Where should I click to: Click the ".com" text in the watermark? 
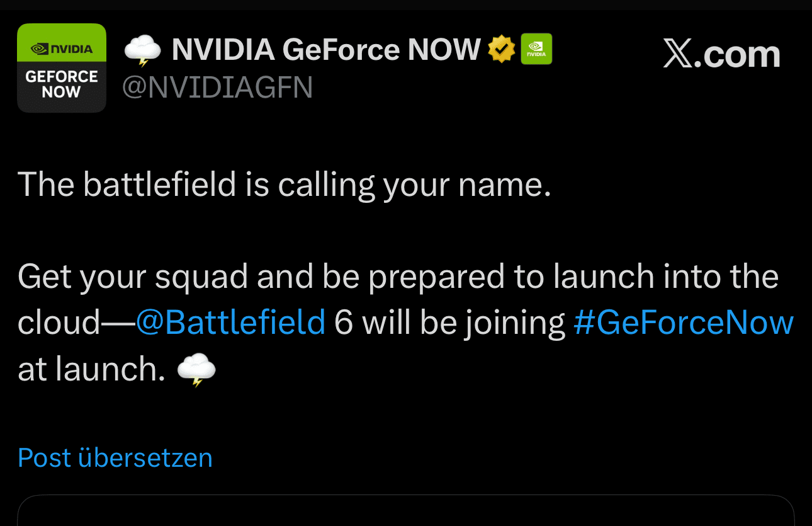coord(738,55)
